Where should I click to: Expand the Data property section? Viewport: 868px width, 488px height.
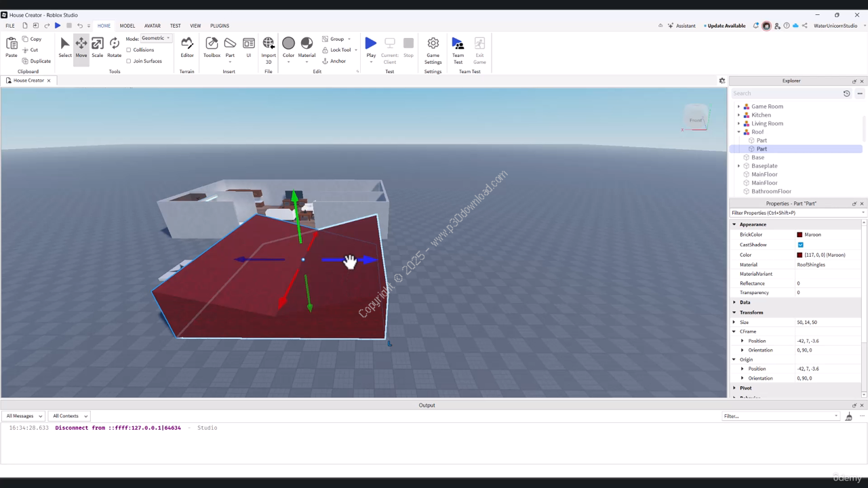[734, 302]
